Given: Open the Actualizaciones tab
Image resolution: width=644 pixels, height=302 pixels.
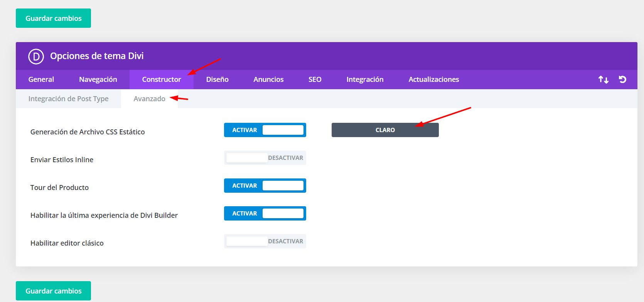Looking at the screenshot, I should point(434,80).
